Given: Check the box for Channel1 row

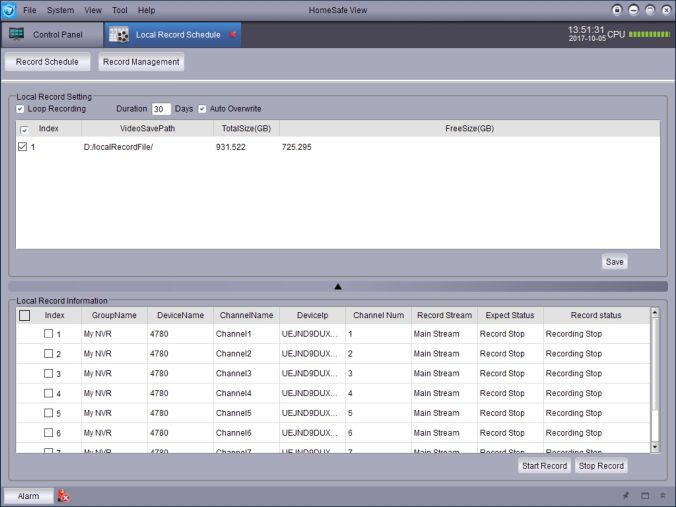Looking at the screenshot, I should click(48, 334).
